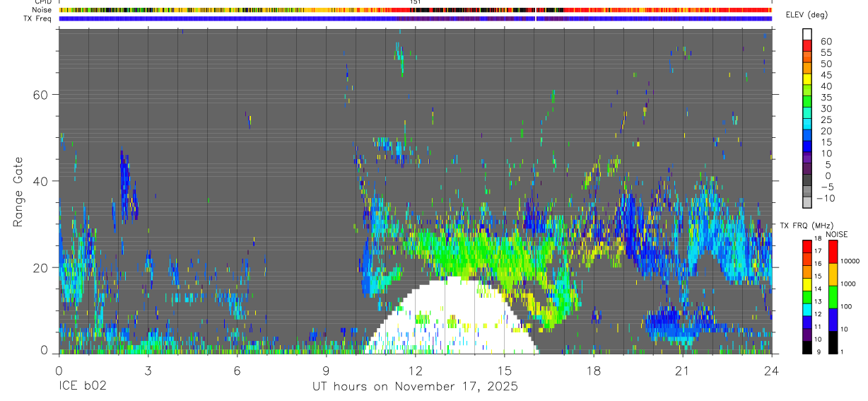Screen dimensions: 868x401
Task: Click the x-axis tick label '24'
Action: pos(771,371)
